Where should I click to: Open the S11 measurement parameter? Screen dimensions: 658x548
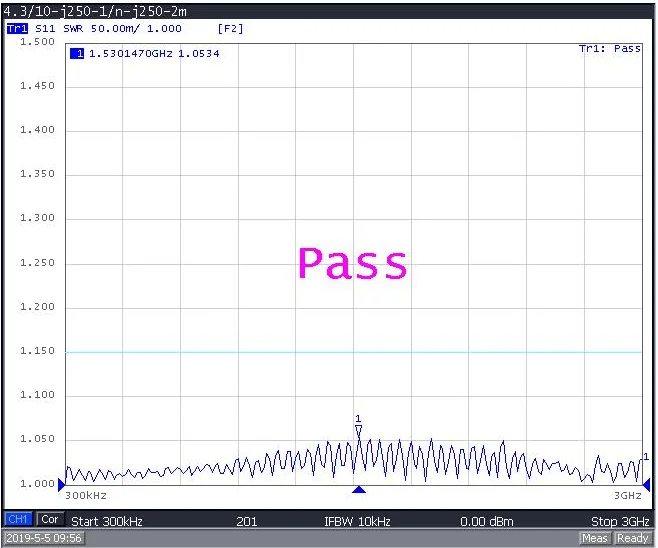(46, 29)
